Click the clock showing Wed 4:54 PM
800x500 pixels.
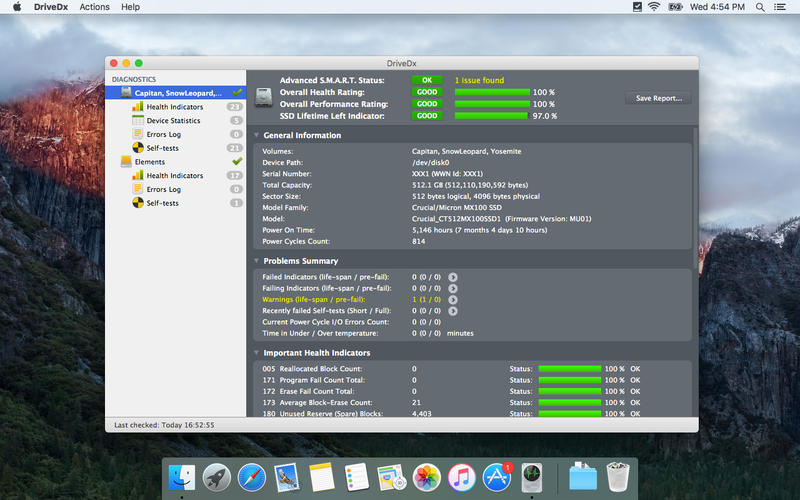717,7
